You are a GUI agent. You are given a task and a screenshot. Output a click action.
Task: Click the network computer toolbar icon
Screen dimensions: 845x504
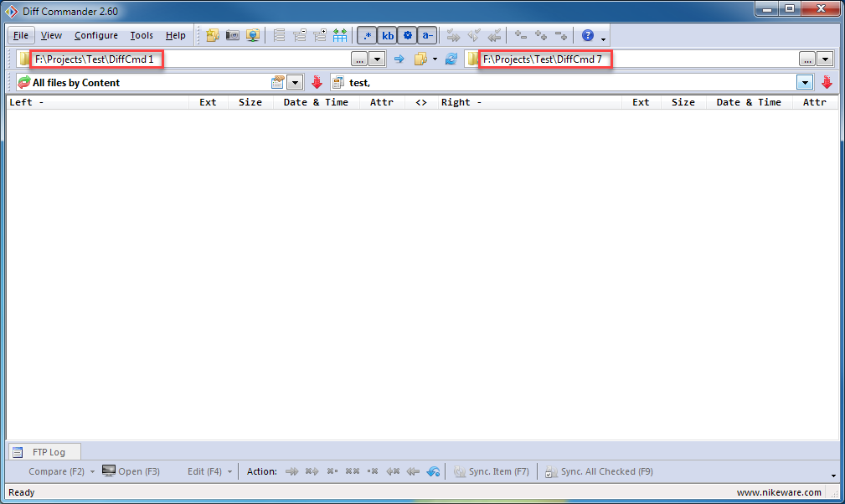coord(253,35)
